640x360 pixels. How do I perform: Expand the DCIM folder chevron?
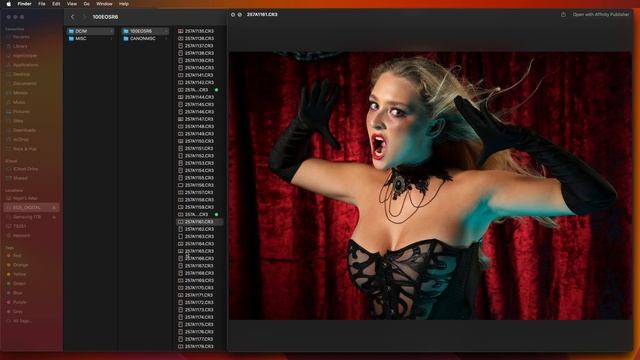(x=111, y=31)
